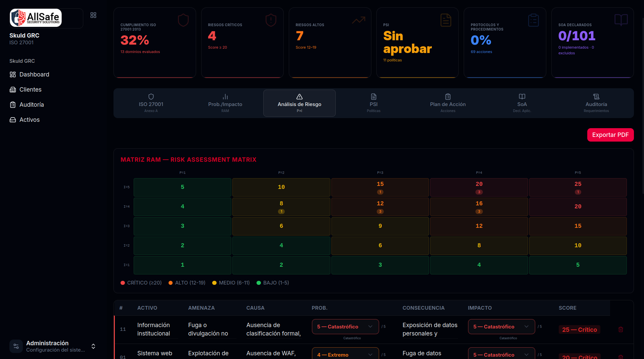Image resolution: width=644 pixels, height=359 pixels.
Task: Click the warning triangle icon in Análisis de Riesgo tab
Action: [x=300, y=97]
